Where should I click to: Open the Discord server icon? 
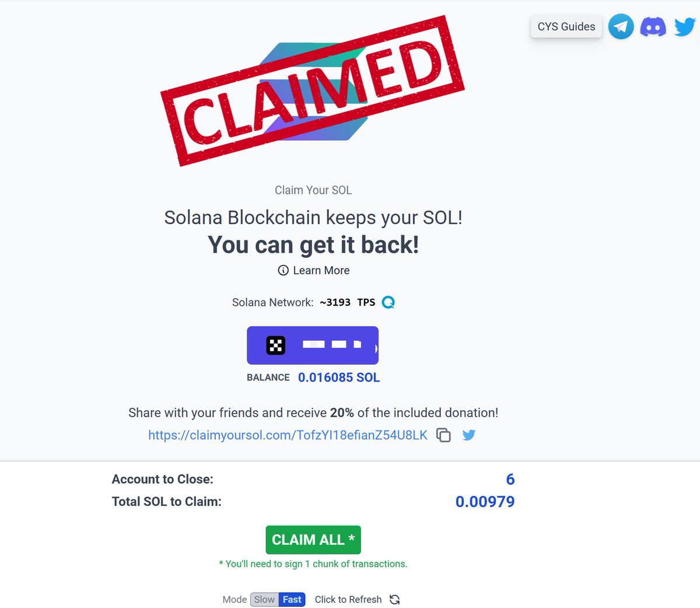click(x=653, y=27)
